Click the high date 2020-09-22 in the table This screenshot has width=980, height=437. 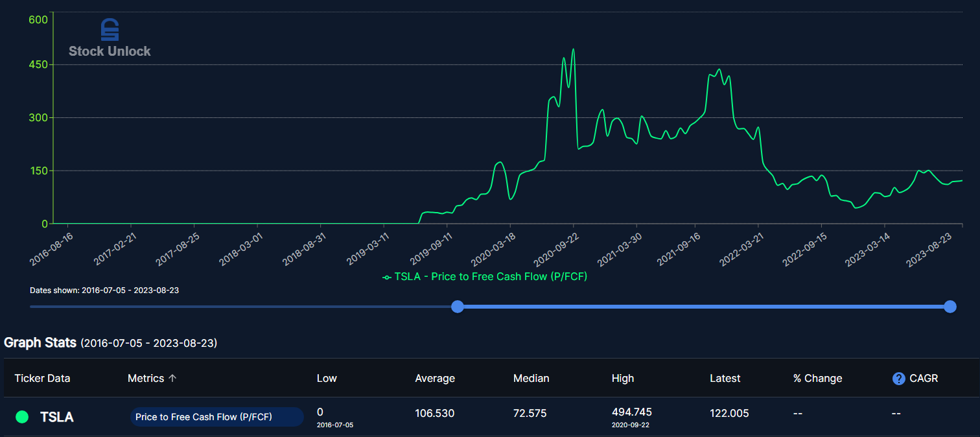630,425
